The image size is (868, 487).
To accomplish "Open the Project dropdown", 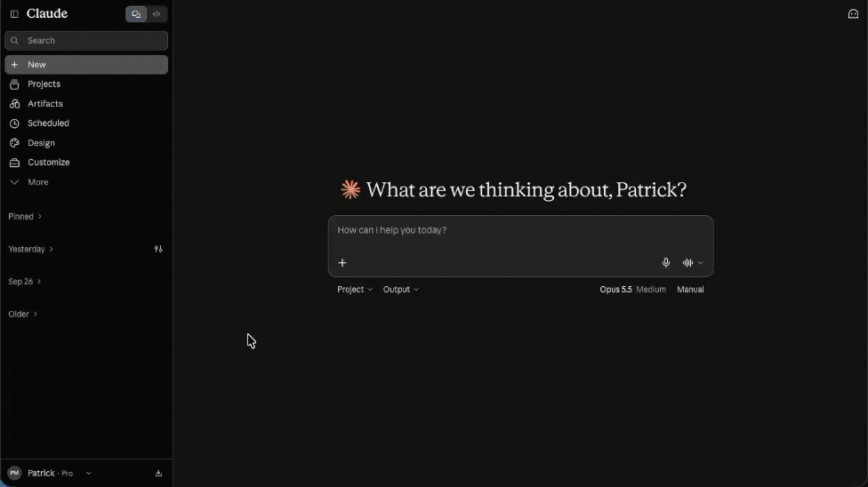I will [x=355, y=290].
